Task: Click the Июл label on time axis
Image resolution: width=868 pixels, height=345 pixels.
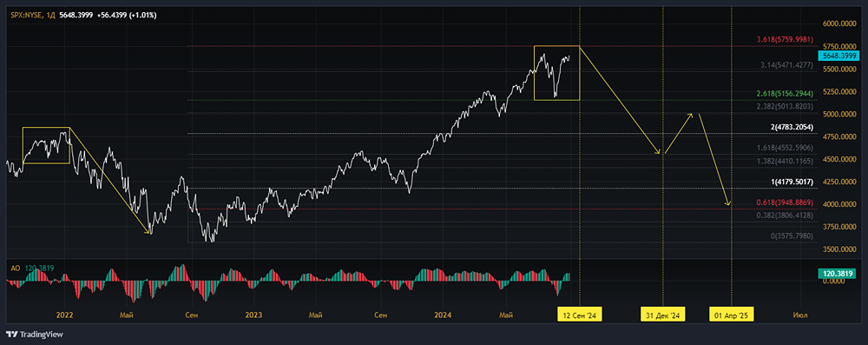Action: click(800, 315)
